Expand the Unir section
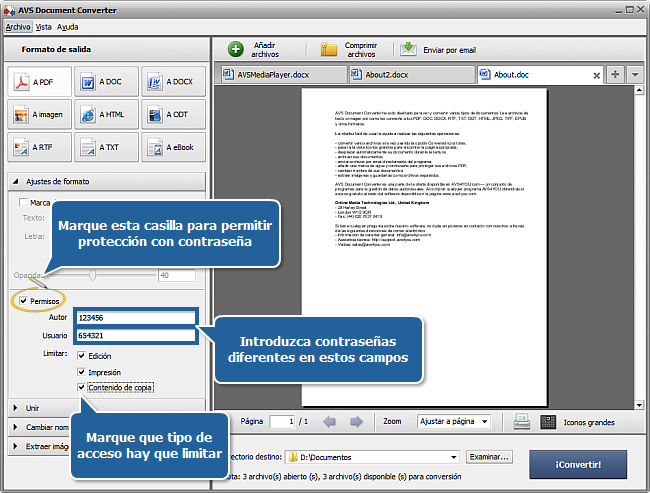Viewport: 650px width, 493px height. tap(107, 408)
